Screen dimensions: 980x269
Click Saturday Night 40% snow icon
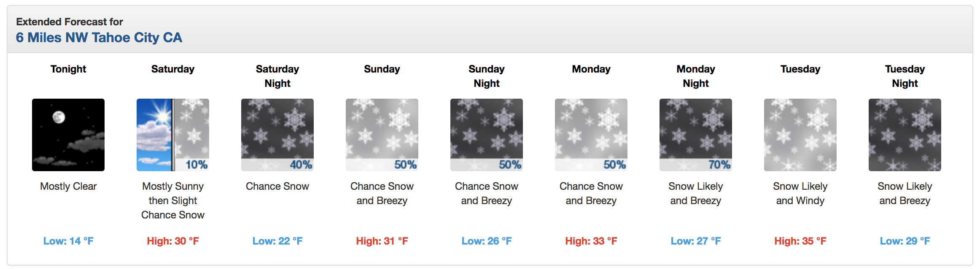coord(277,135)
